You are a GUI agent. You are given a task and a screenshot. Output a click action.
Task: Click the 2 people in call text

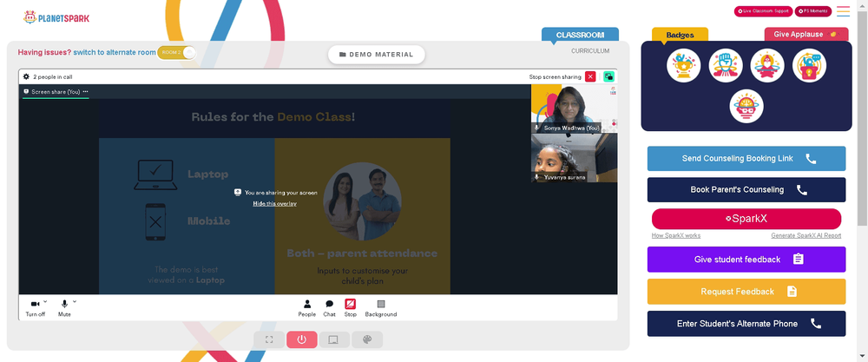[x=53, y=77]
